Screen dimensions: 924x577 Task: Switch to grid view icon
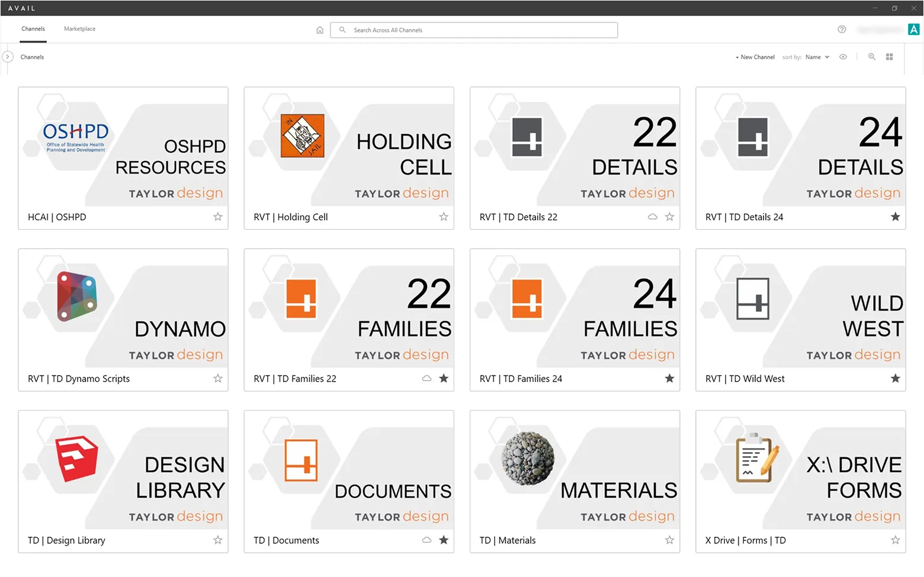(889, 57)
